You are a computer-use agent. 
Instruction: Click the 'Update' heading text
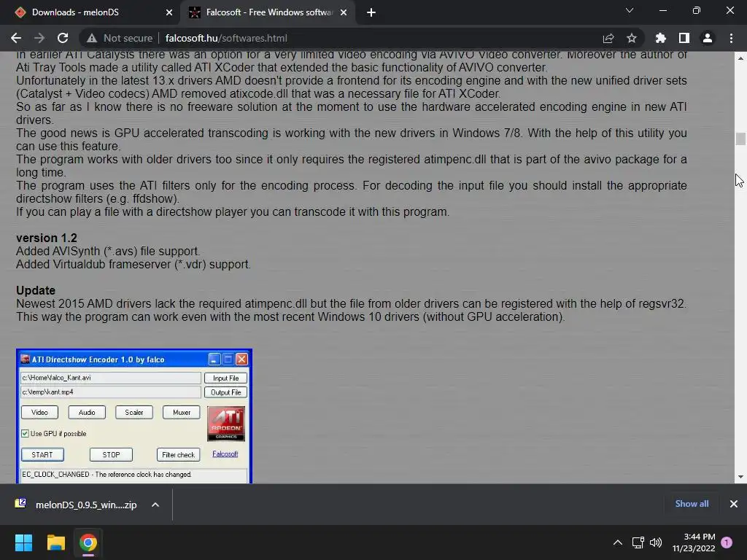coord(36,290)
